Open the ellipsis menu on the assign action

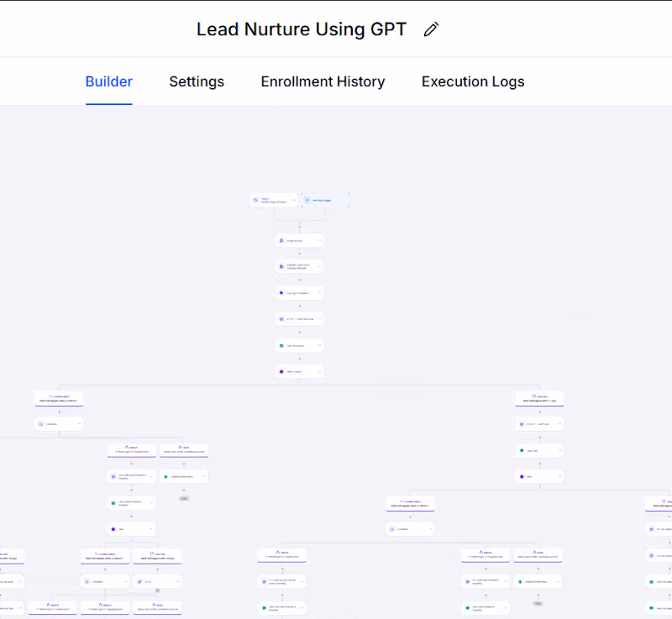(x=320, y=239)
